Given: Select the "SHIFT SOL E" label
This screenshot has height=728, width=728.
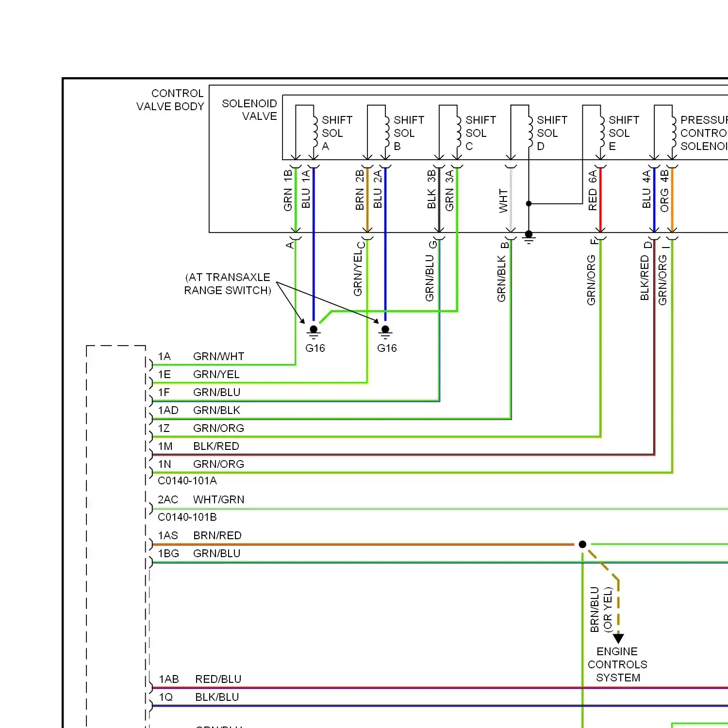Looking at the screenshot, I should (x=624, y=133).
